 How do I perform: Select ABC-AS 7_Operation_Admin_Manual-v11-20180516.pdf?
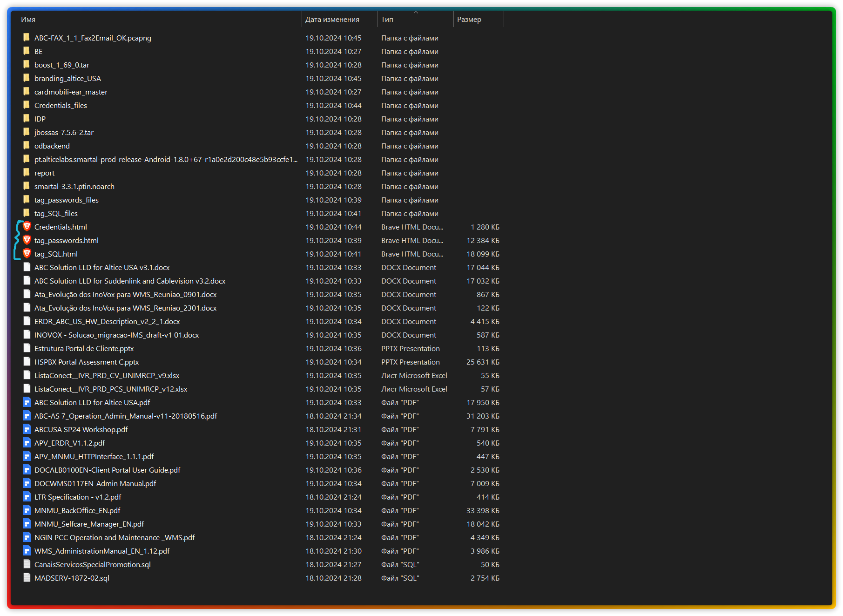click(x=126, y=416)
